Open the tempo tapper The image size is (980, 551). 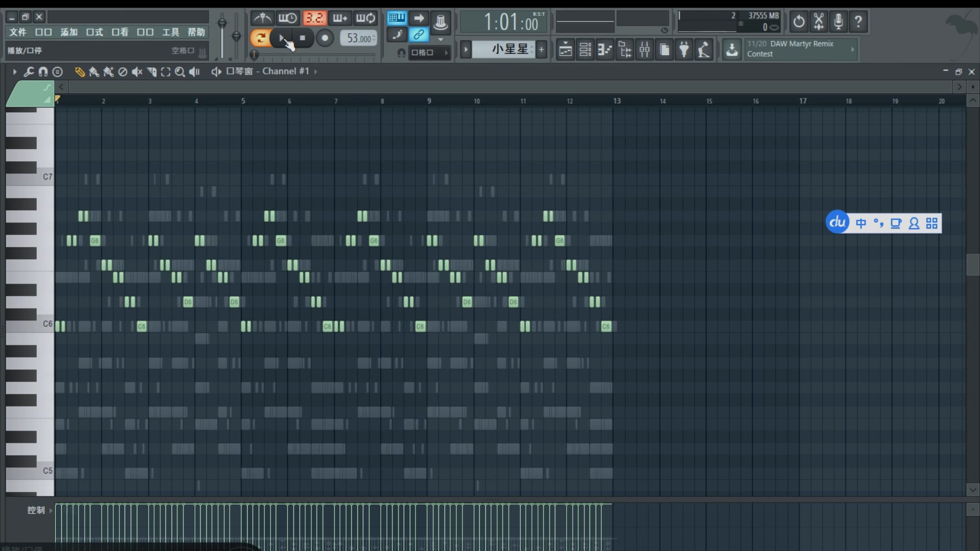coord(704,49)
